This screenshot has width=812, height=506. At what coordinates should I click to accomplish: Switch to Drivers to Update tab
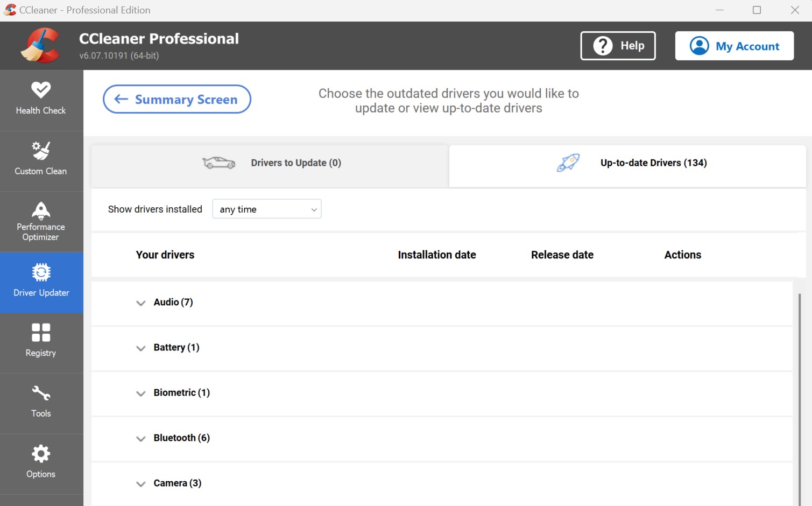(270, 163)
